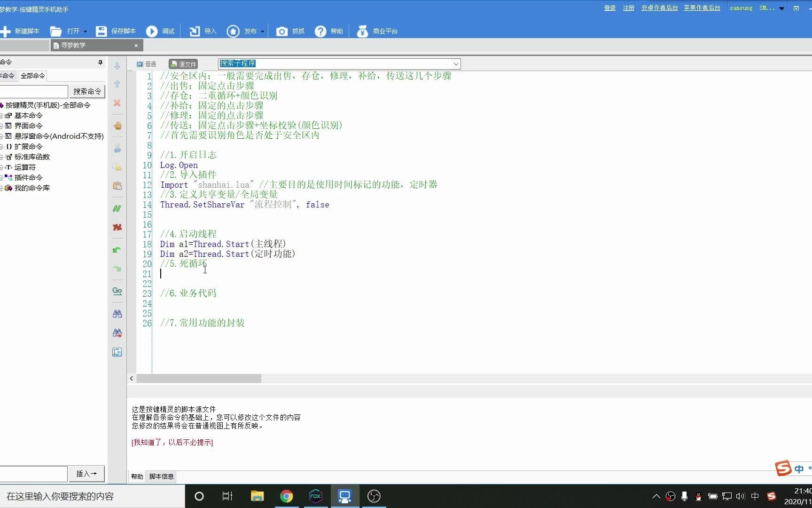The height and width of the screenshot is (508, 812).
Task: Expand the 界面命令 tree node
Action: click(2, 126)
